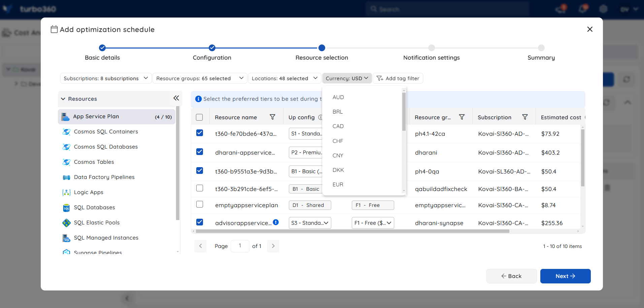Click the blue info icon in banner
The height and width of the screenshot is (308, 644).
coord(199,99)
